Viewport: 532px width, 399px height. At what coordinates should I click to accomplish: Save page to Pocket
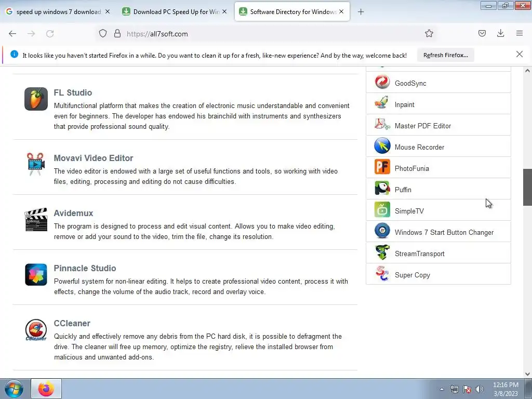482,34
